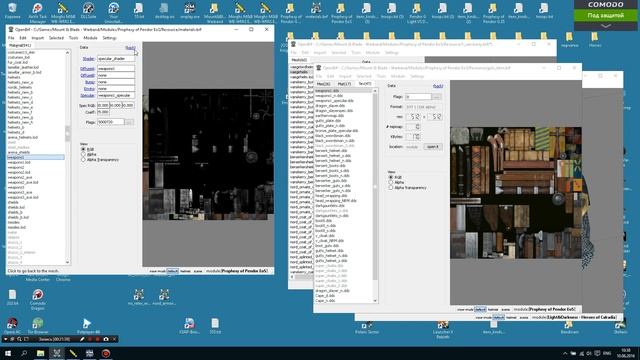Click the ENG language indicator
Image resolution: width=640 pixels, height=360 pixels.
607,353
